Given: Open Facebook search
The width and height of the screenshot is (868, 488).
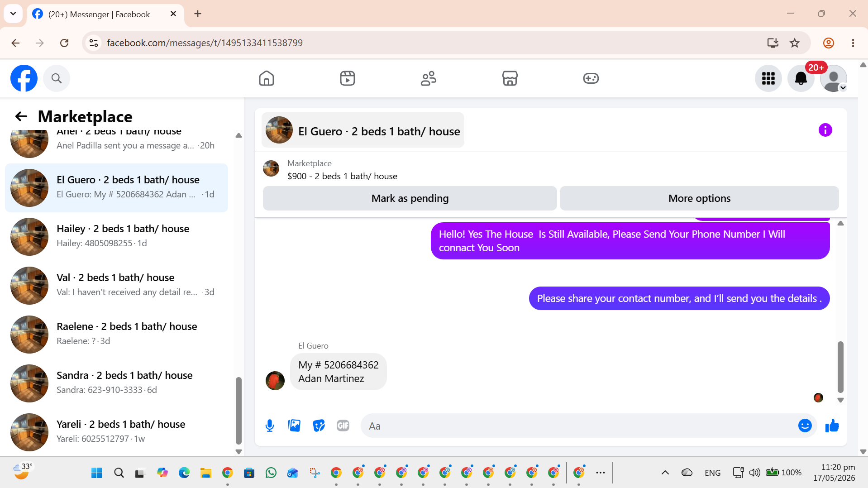Looking at the screenshot, I should [57, 78].
